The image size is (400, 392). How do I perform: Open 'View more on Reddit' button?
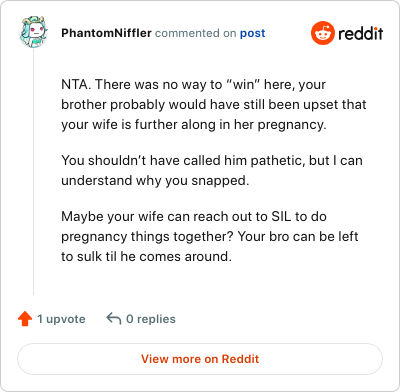click(200, 359)
